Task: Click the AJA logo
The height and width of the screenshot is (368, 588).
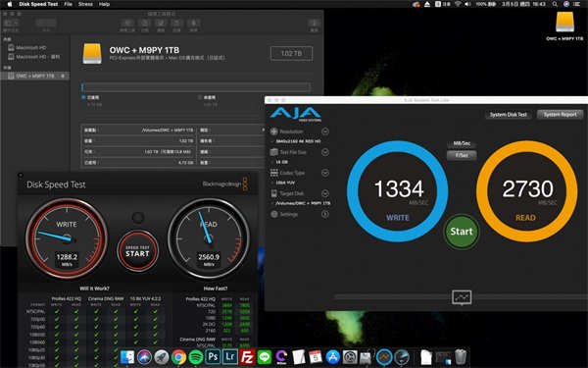Action: coord(295,114)
